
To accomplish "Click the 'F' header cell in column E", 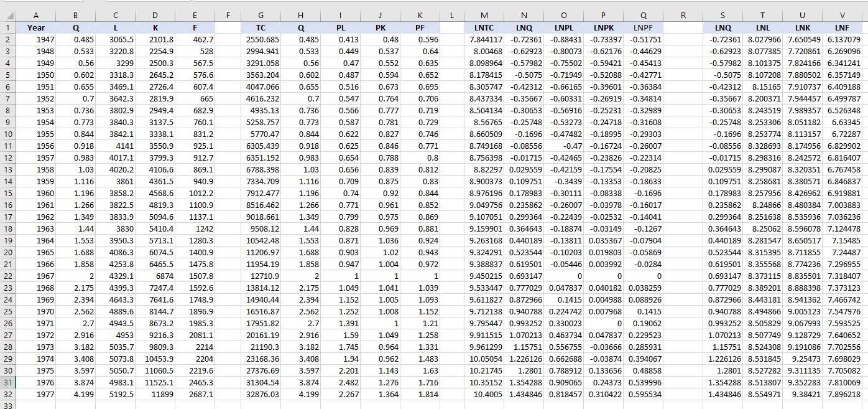I will [x=195, y=27].
